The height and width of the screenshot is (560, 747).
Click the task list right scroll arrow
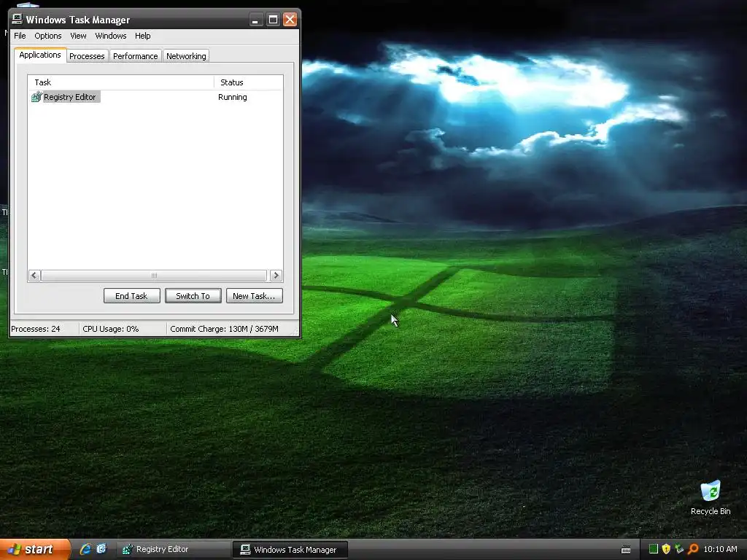276,275
